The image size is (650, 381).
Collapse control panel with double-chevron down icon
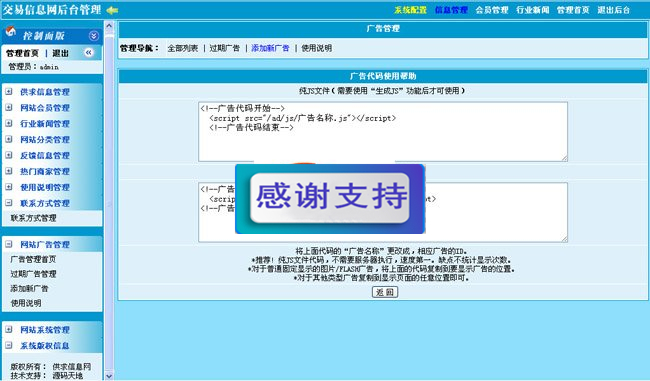[x=94, y=36]
